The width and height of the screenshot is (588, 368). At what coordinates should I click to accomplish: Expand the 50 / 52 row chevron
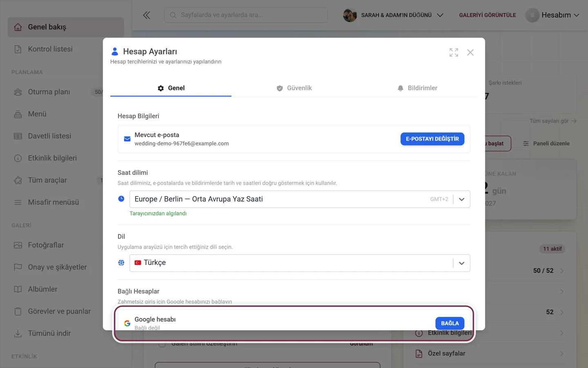[x=562, y=271]
